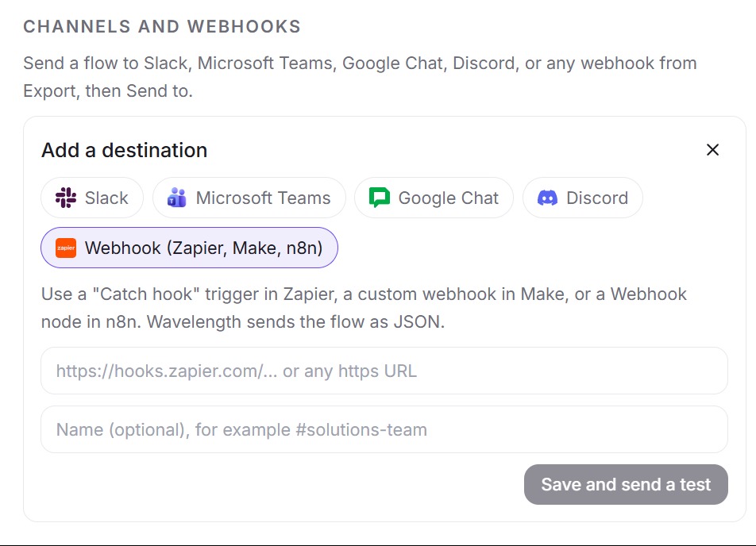This screenshot has width=756, height=546.
Task: Focus the optional Name field
Action: click(384, 429)
